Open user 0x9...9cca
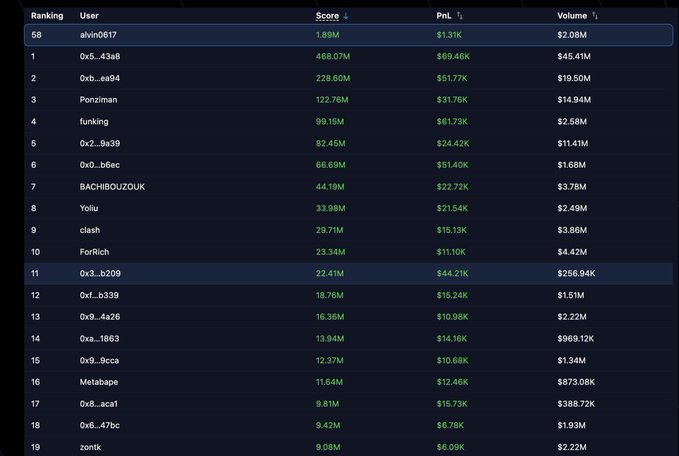The height and width of the screenshot is (456, 679). point(99,360)
